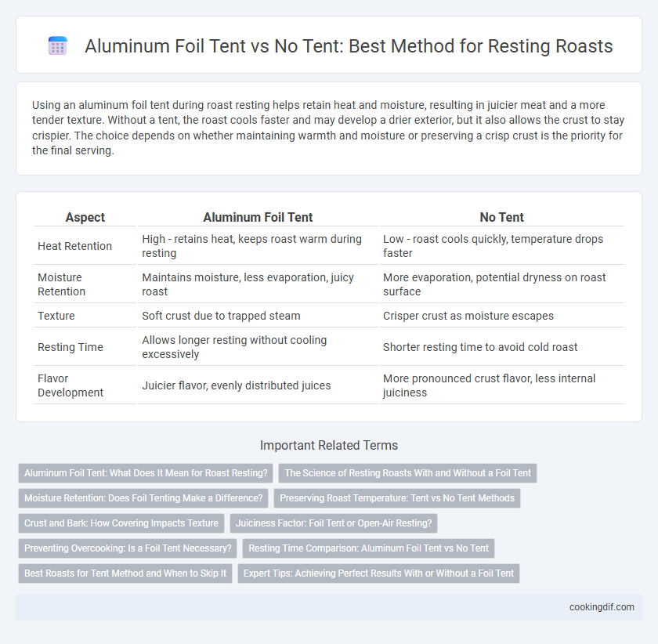
Task: Select the 'Moisture Retention' row label
Action: [x=61, y=284]
